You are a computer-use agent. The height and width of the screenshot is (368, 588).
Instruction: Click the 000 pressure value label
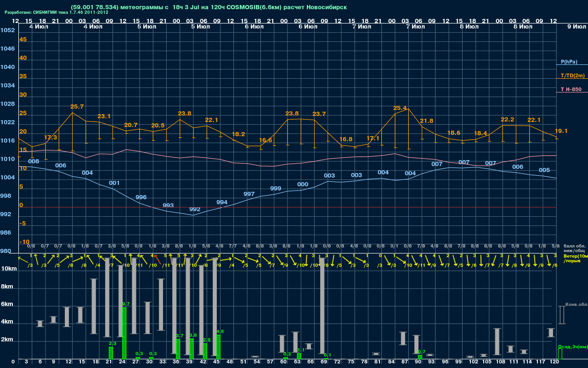303,184
